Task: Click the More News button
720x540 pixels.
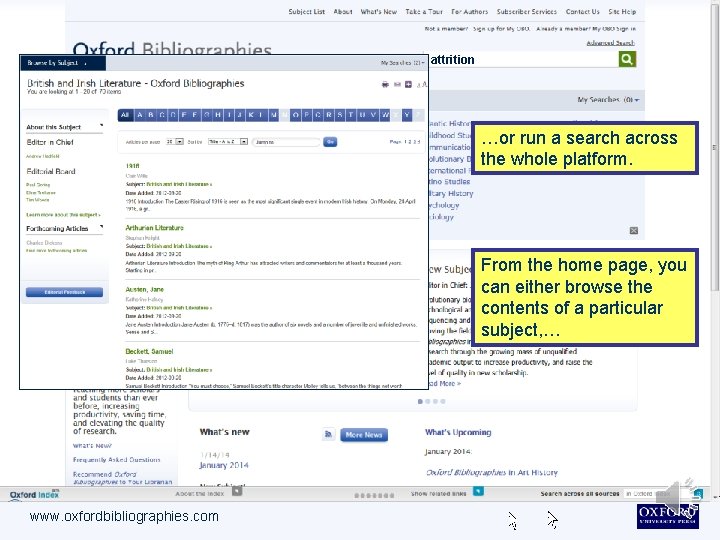Action: [364, 434]
